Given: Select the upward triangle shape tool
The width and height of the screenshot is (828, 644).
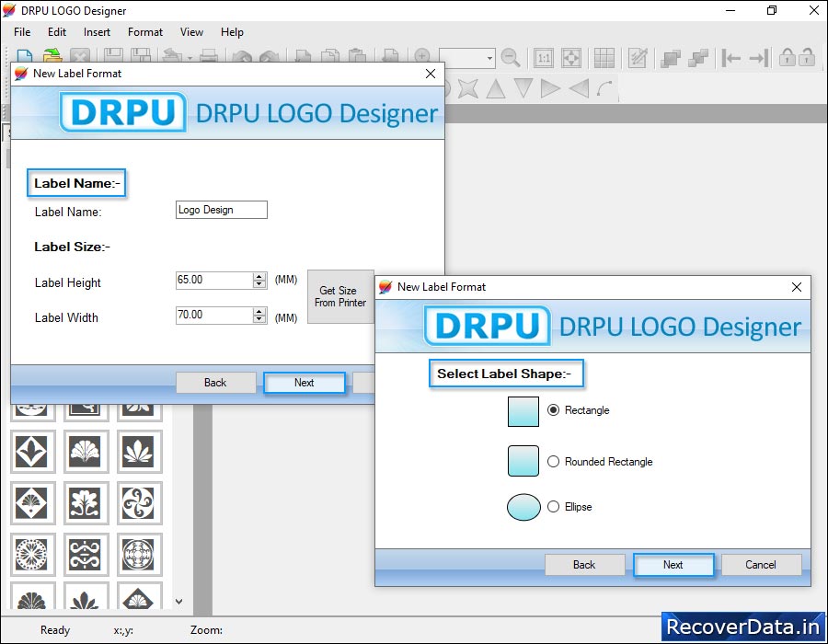Looking at the screenshot, I should pyautogui.click(x=496, y=88).
